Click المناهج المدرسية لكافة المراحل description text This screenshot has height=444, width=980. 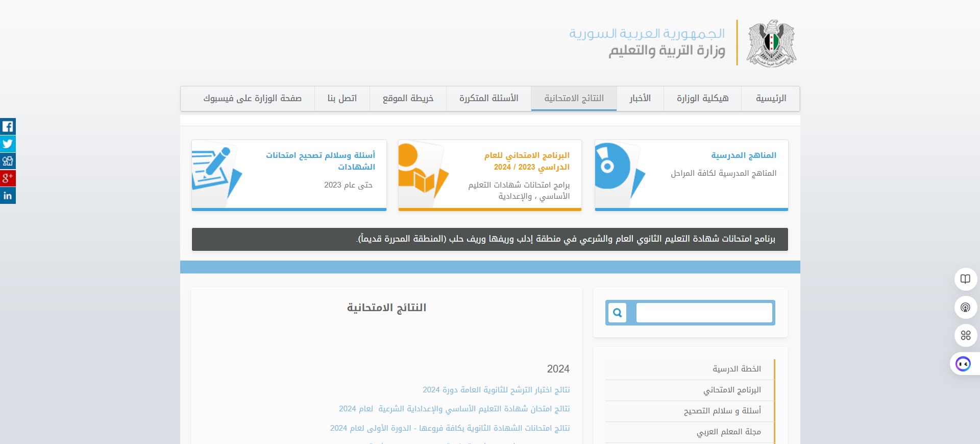click(x=723, y=174)
